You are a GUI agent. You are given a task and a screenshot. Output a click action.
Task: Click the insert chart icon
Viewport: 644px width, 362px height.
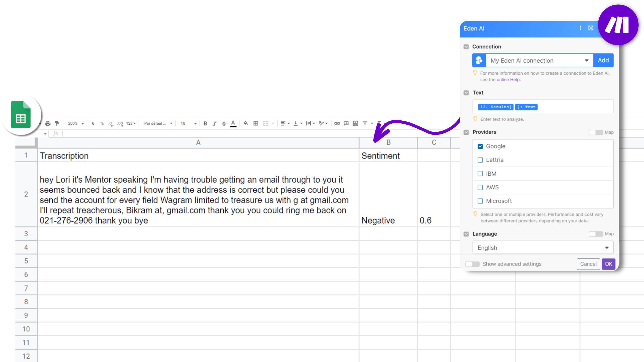(x=355, y=123)
